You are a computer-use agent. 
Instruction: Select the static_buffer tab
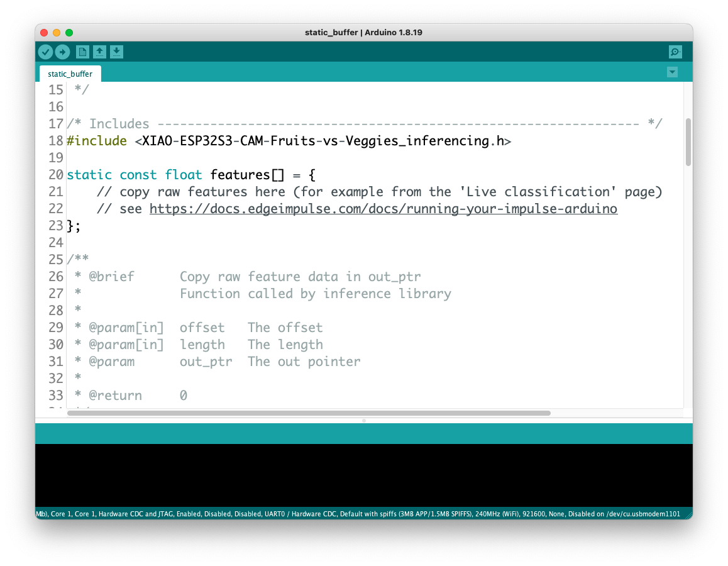(x=70, y=74)
